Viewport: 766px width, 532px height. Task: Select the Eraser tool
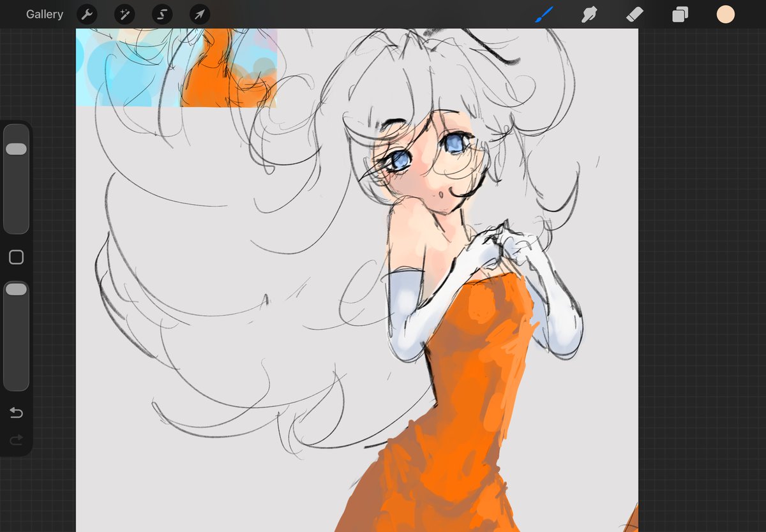click(635, 15)
